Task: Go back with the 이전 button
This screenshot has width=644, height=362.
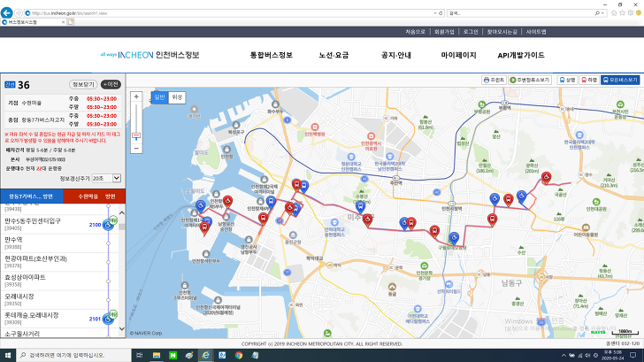Action: [x=111, y=84]
